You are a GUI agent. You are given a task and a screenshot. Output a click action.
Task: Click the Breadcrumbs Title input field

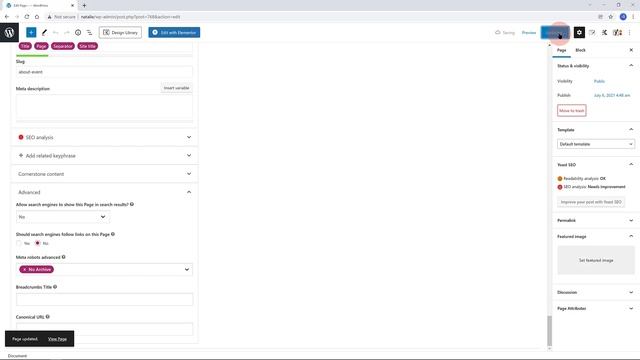(104, 299)
